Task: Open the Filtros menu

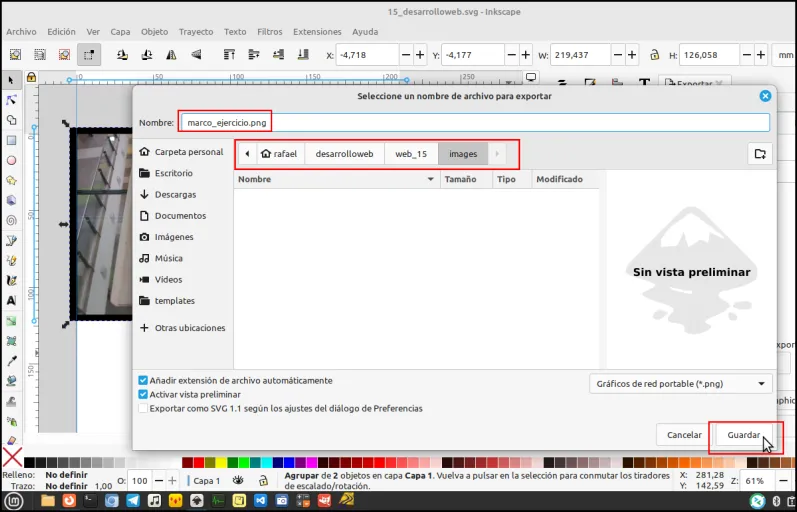Action: (269, 32)
